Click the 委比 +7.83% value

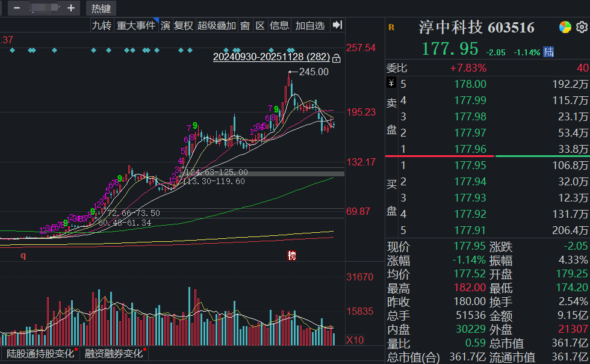[x=468, y=68]
